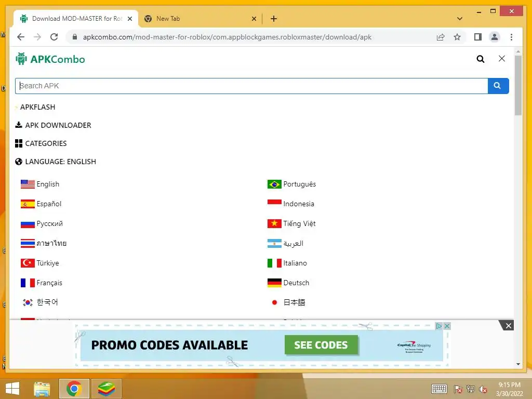Select the Thai language option

tap(44, 243)
